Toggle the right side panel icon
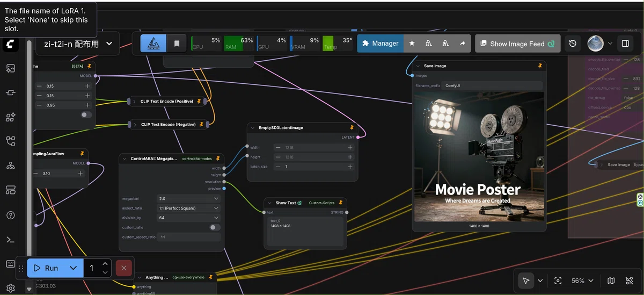Image resolution: width=644 pixels, height=295 pixels. tap(625, 44)
